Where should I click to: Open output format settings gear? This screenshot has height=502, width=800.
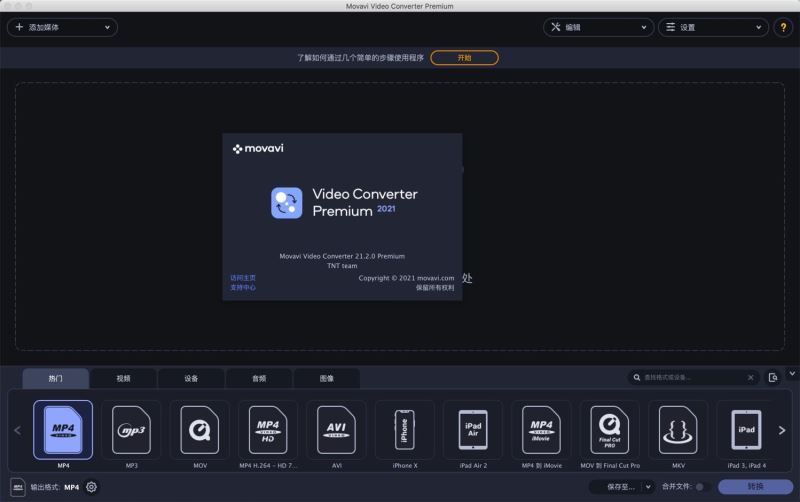pos(91,487)
